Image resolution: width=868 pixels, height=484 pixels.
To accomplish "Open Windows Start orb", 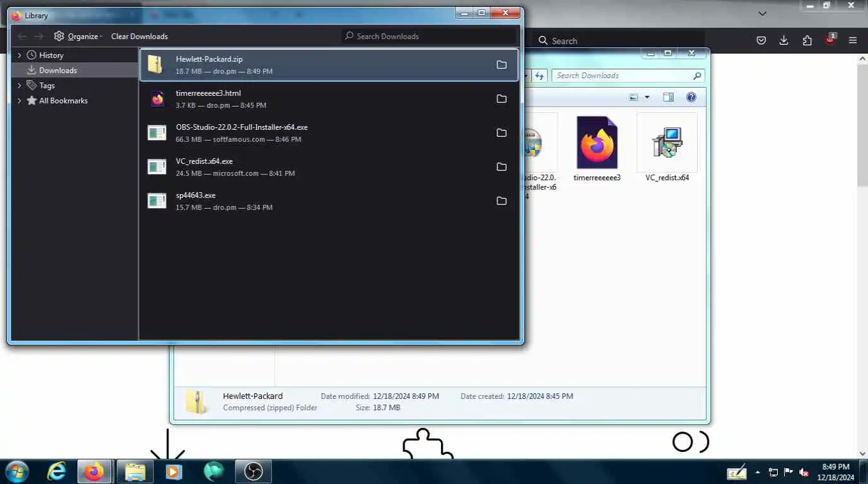I will [16, 471].
